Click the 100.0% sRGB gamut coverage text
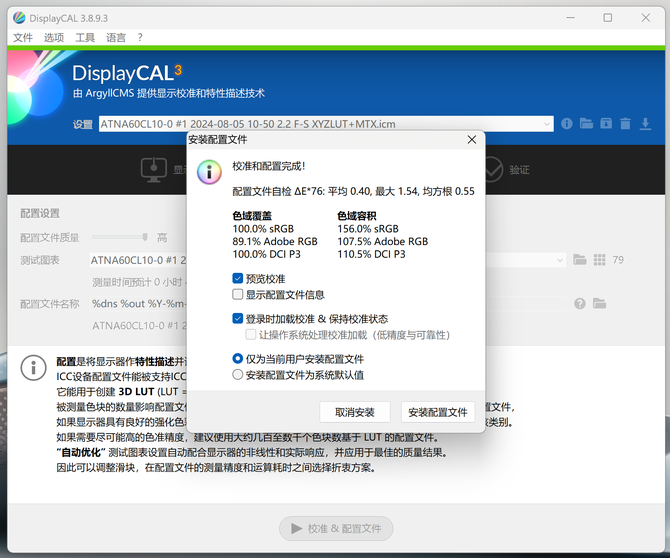 [263, 229]
